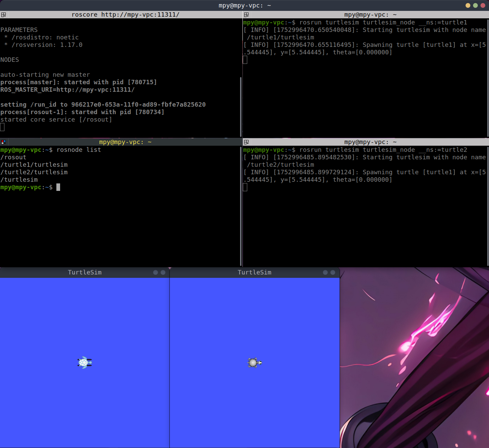Close the Terminator window with red button
The image size is (489, 448).
483,5
